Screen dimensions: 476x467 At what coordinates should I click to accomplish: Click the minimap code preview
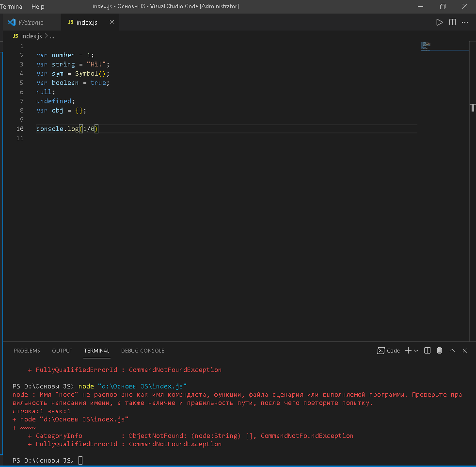pyautogui.click(x=426, y=46)
